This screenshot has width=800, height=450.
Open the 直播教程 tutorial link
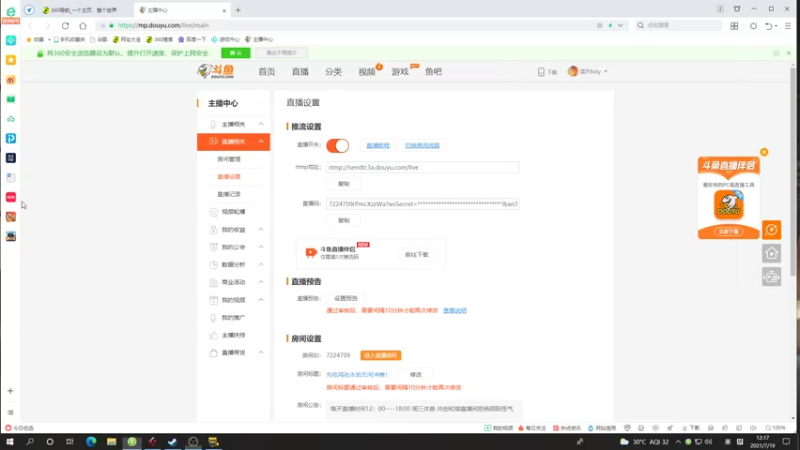click(x=378, y=145)
